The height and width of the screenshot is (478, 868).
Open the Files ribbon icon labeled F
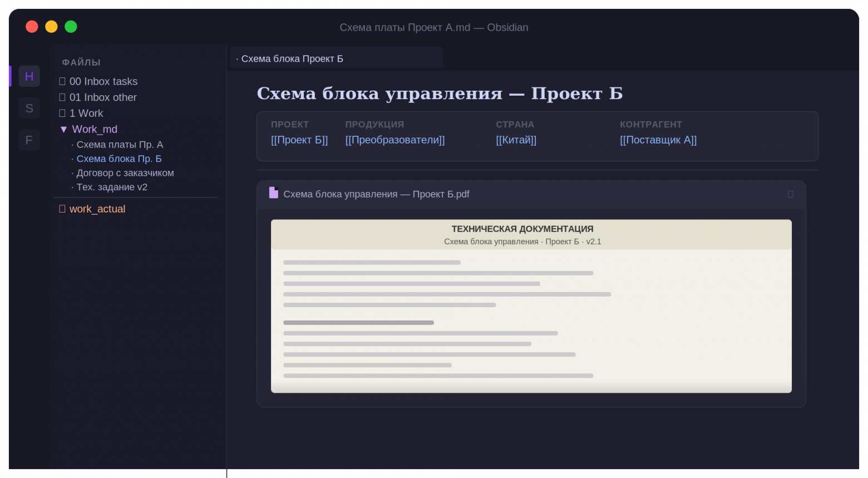29,140
